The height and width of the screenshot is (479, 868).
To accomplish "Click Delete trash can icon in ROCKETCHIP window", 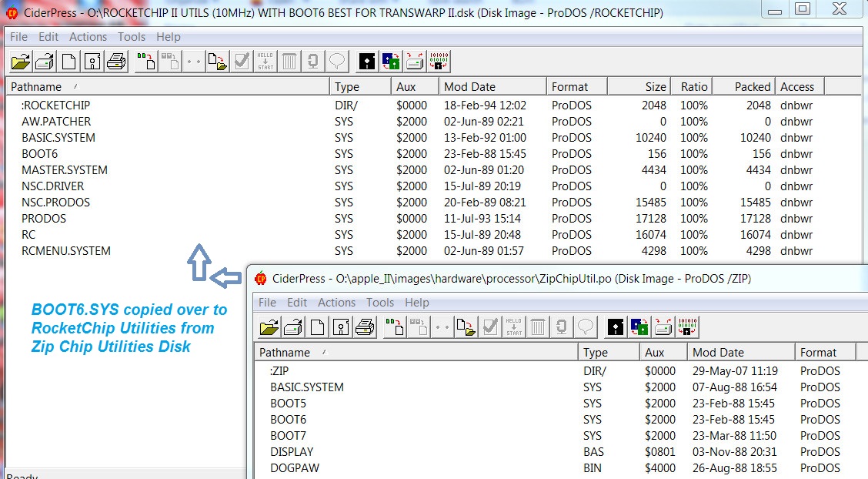I will tap(289, 61).
